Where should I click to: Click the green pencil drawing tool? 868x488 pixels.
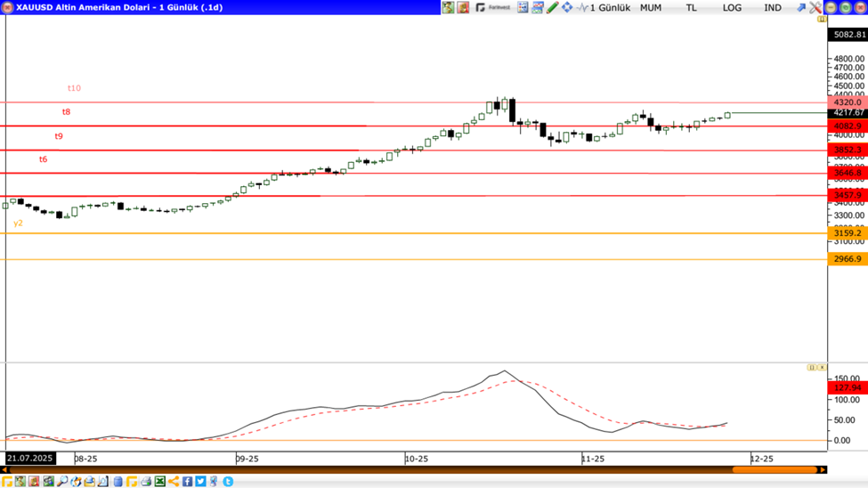pyautogui.click(x=552, y=7)
